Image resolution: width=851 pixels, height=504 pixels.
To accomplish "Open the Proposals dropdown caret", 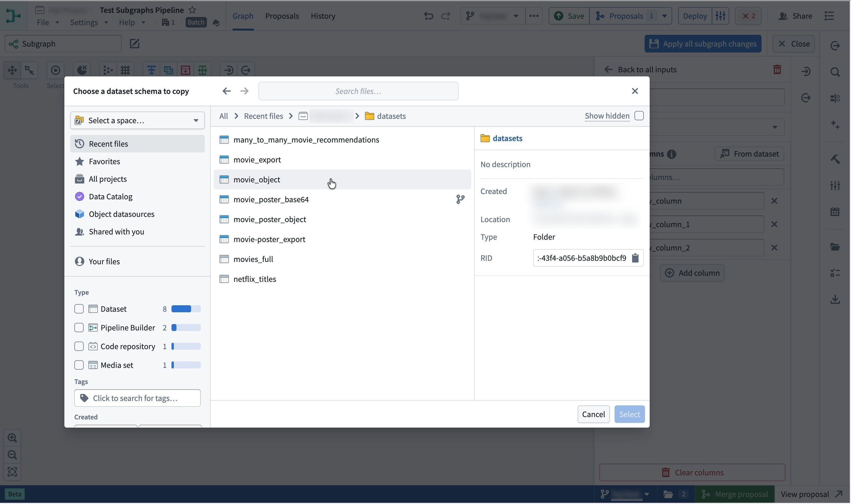I will 664,16.
